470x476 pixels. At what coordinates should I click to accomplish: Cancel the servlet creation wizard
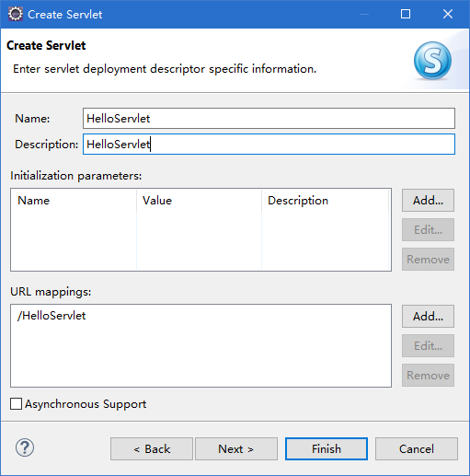click(417, 449)
